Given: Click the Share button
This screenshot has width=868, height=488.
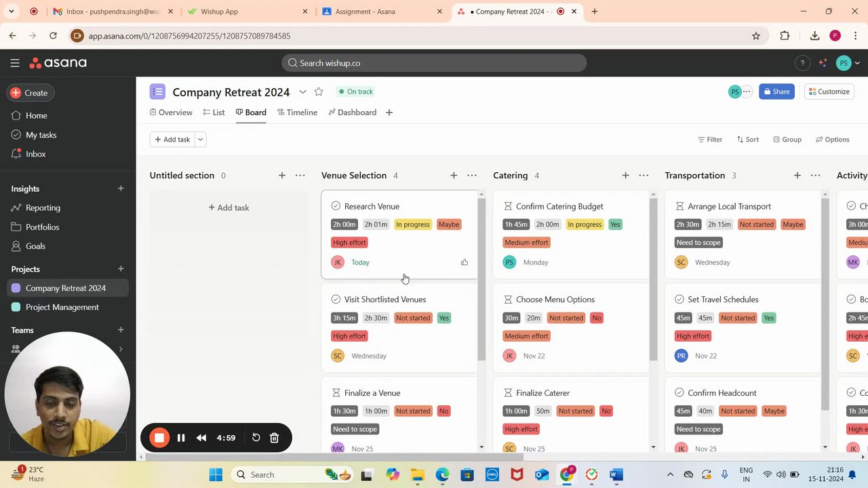Looking at the screenshot, I should 776,91.
